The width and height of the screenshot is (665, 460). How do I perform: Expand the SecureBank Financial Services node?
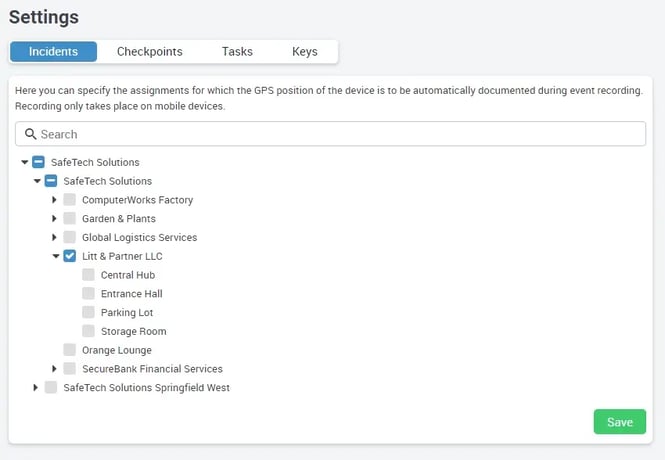[x=55, y=369]
